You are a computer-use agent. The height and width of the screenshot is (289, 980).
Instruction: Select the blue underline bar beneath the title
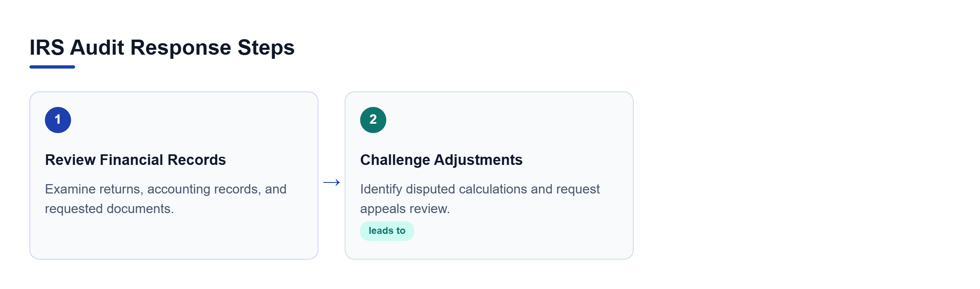[x=52, y=67]
